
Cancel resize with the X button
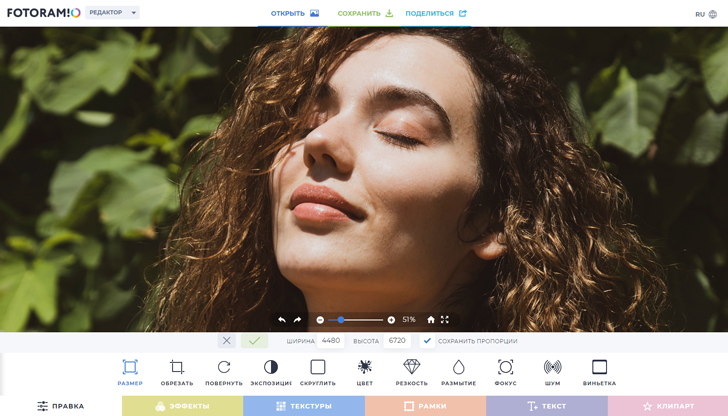coord(227,341)
